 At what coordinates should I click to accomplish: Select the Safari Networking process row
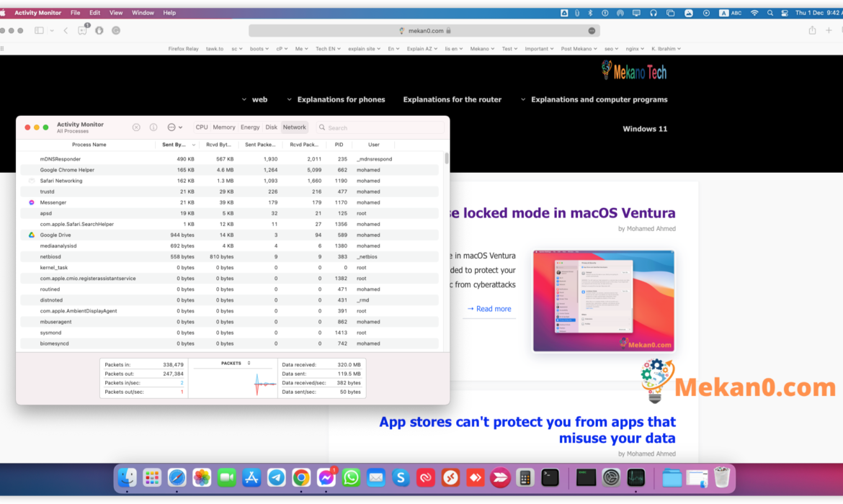tap(230, 181)
